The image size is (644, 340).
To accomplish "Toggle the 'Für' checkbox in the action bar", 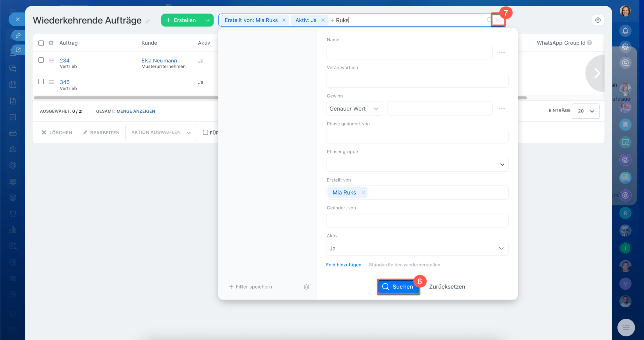I will 205,132.
